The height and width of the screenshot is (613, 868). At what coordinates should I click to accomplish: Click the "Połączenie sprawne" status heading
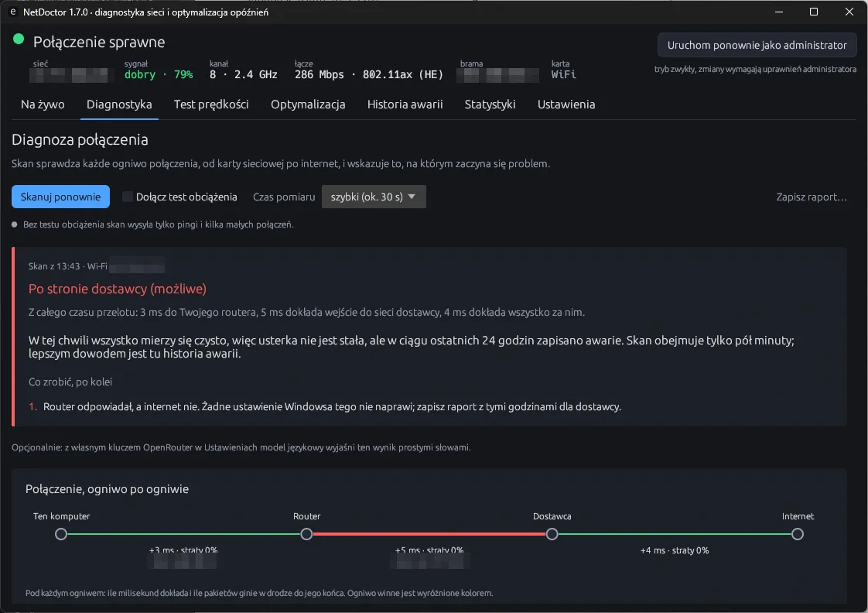99,42
